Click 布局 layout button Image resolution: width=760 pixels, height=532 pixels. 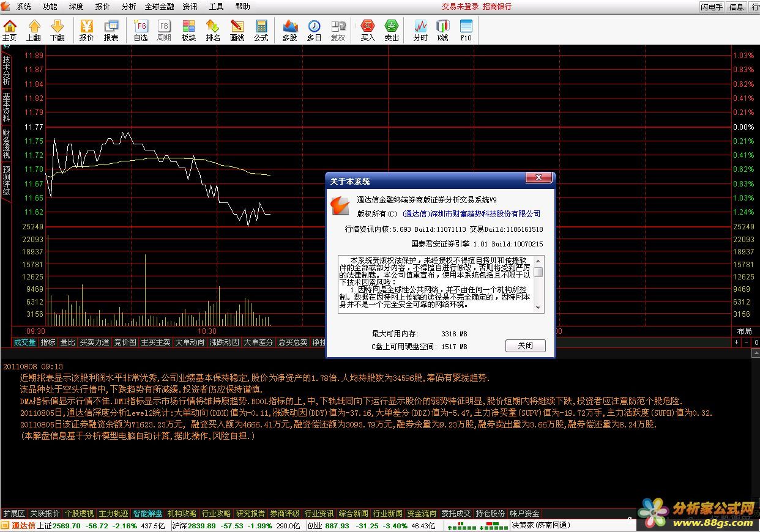tap(744, 331)
